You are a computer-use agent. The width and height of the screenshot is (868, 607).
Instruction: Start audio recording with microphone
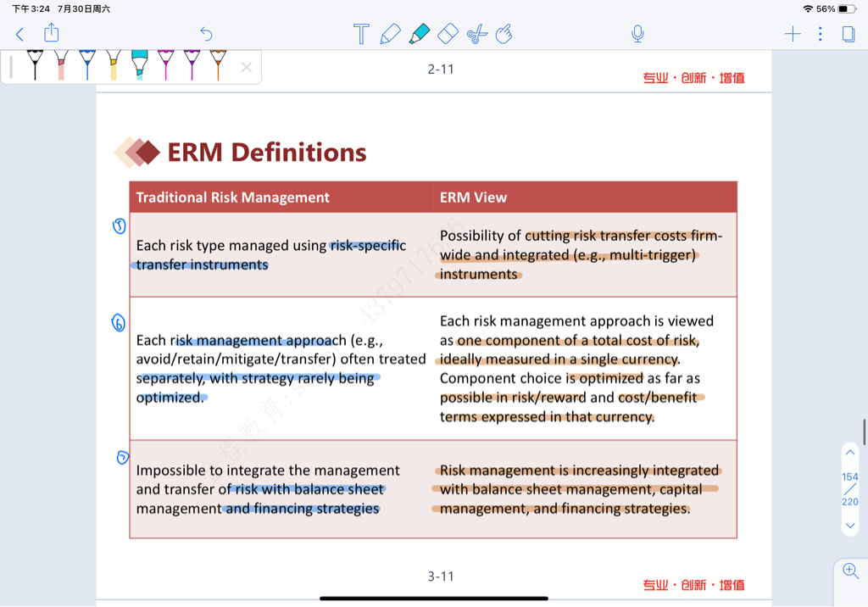click(x=637, y=34)
